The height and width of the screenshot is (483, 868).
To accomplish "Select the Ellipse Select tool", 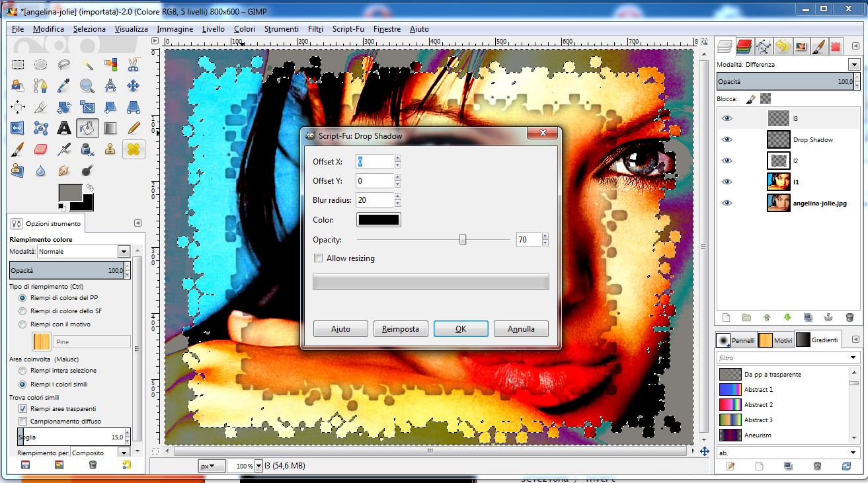I will [41, 64].
